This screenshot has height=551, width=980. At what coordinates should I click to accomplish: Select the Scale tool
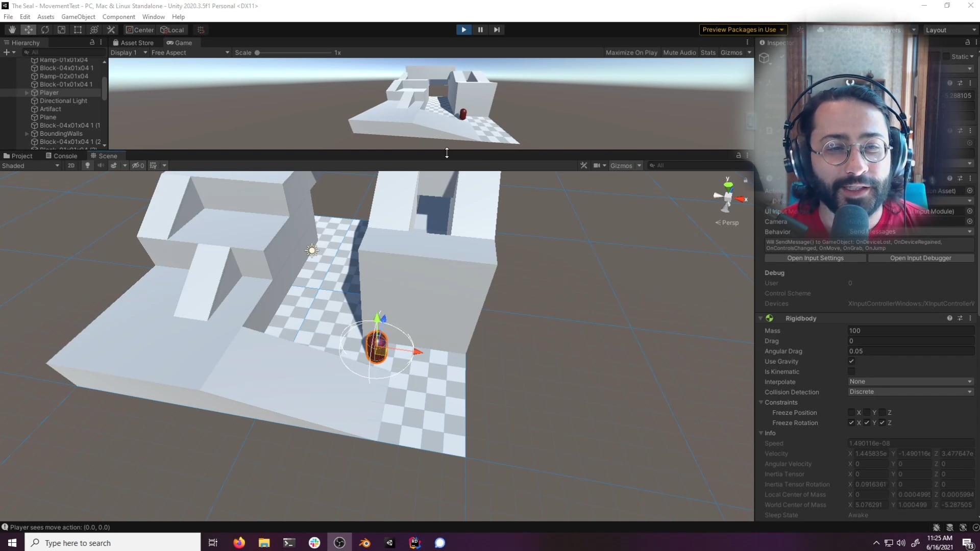tap(61, 30)
